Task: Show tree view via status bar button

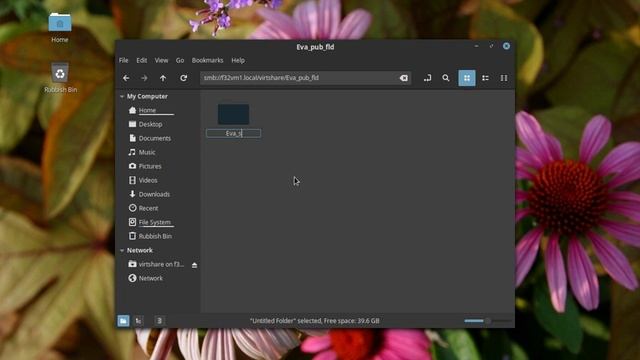Action: (x=139, y=321)
